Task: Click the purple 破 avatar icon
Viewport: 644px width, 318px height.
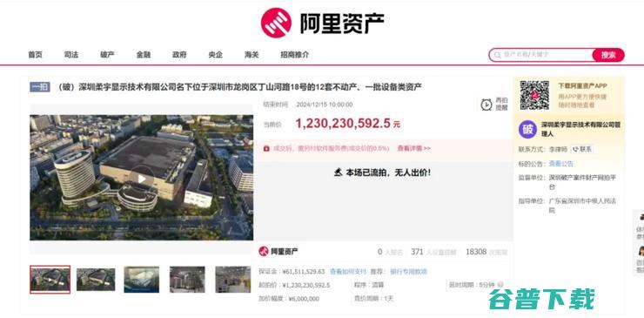Action: click(x=527, y=130)
